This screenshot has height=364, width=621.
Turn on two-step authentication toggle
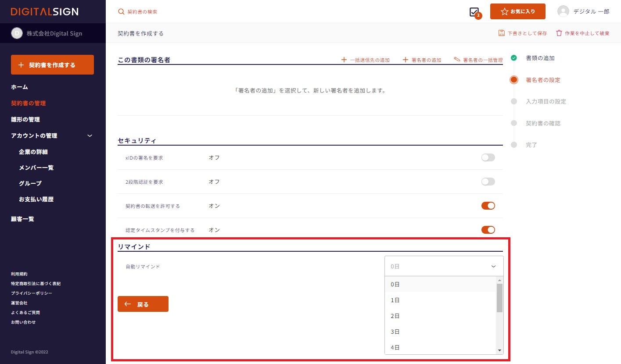pyautogui.click(x=488, y=182)
